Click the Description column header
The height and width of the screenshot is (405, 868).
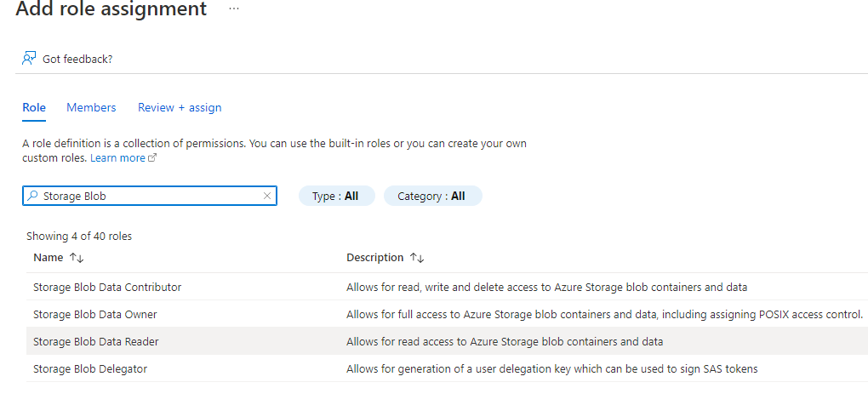(374, 258)
